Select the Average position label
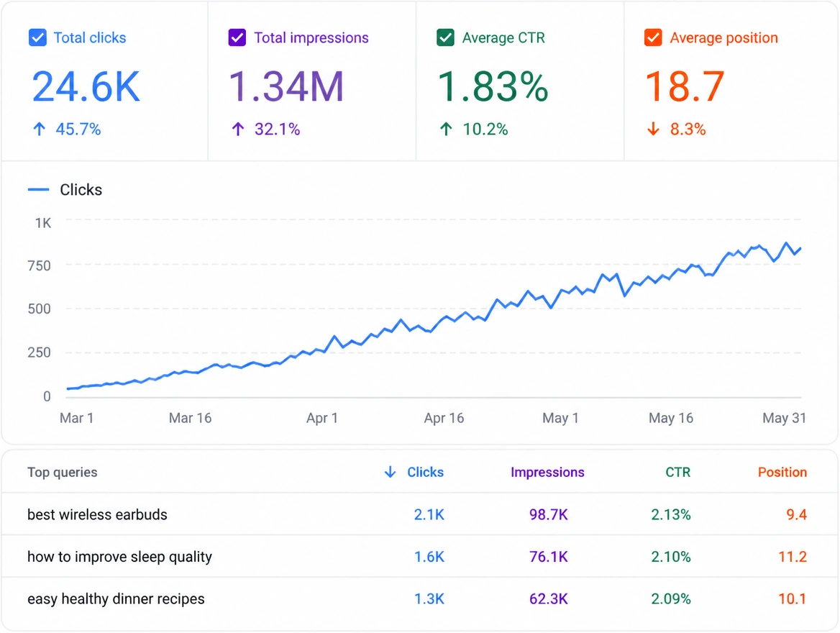Viewport: 840px width, 633px height. [723, 37]
